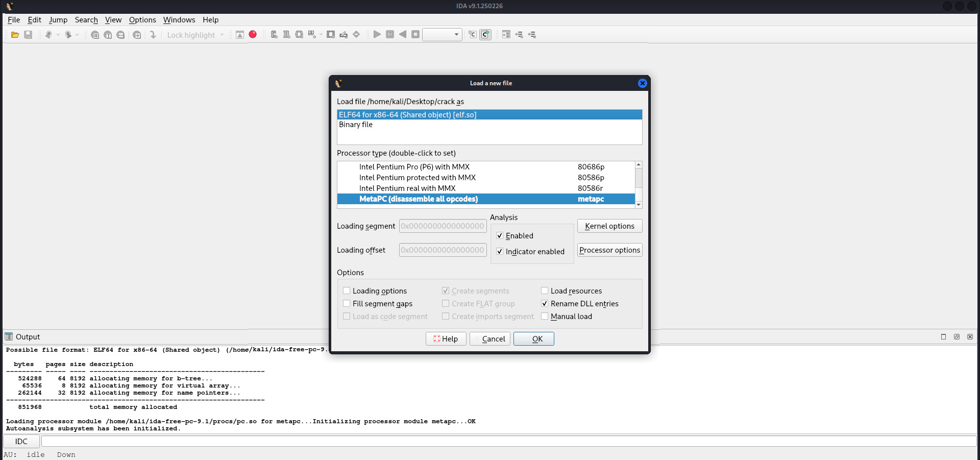Expand the forward-arrow history dropdown
Viewport: 980px width, 460px height.
[x=77, y=35]
